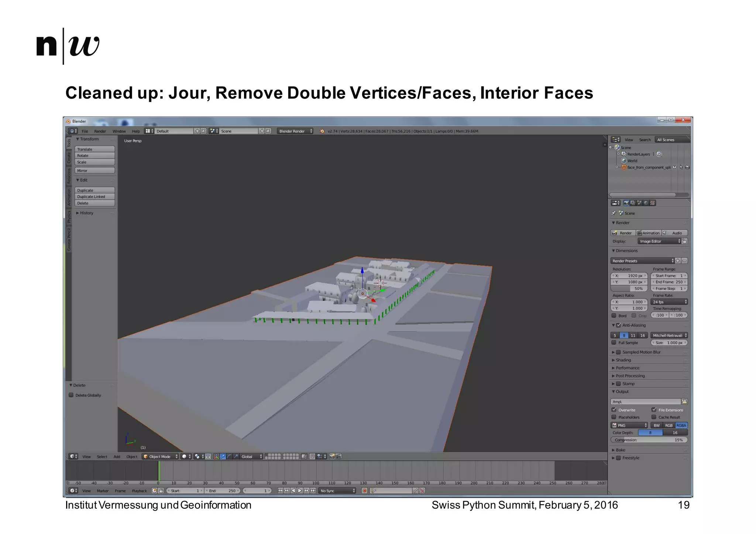Open the timeline Playback menu
Image resolution: width=756 pixels, height=534 pixels.
[139, 490]
